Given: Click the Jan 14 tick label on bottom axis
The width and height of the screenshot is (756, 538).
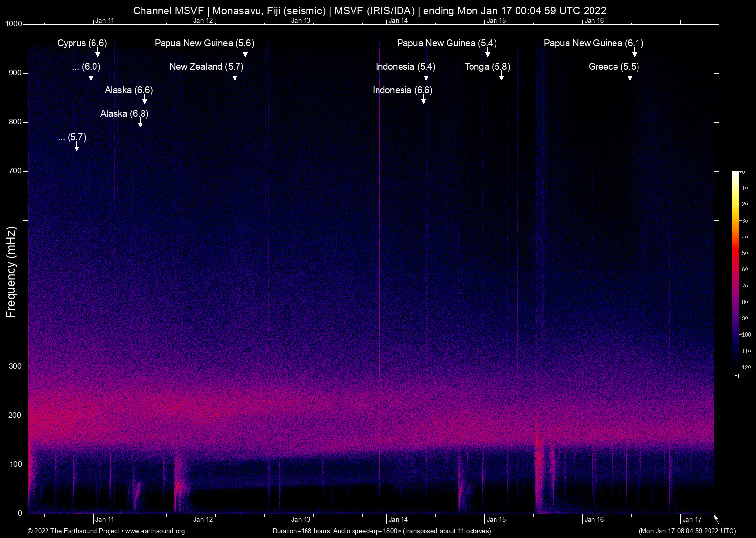Looking at the screenshot, I should (398, 520).
